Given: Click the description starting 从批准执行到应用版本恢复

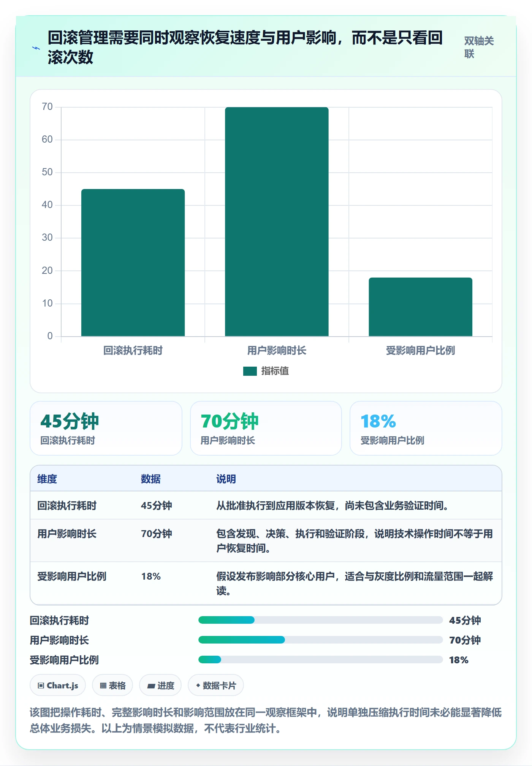Looking at the screenshot, I should [x=334, y=505].
